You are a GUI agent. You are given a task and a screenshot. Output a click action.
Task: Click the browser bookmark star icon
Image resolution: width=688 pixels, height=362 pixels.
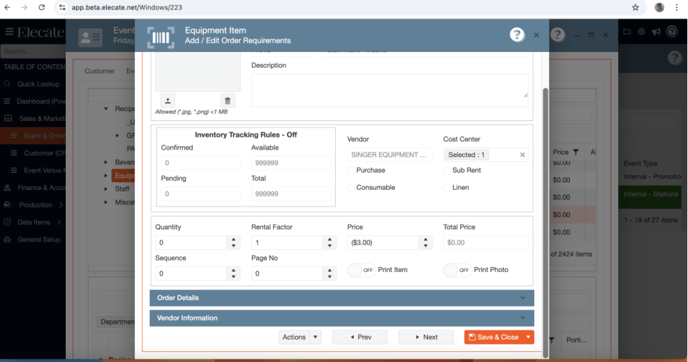click(635, 7)
